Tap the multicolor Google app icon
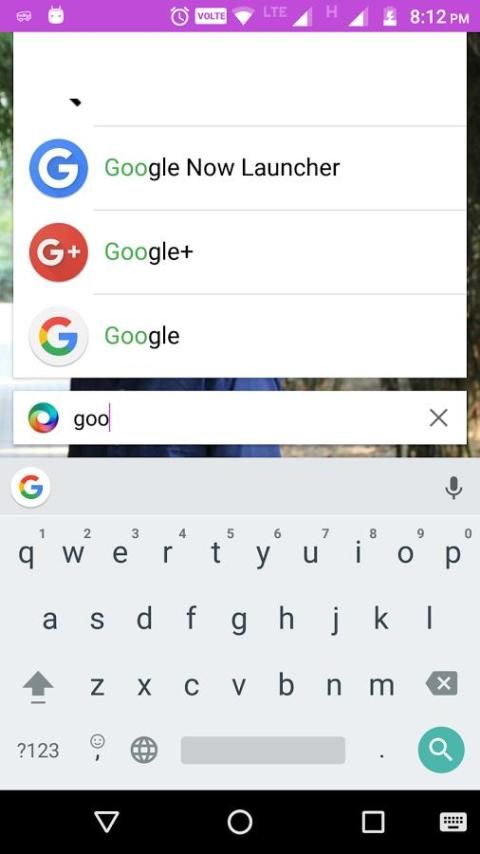Viewport: 480px width, 854px height. click(58, 336)
